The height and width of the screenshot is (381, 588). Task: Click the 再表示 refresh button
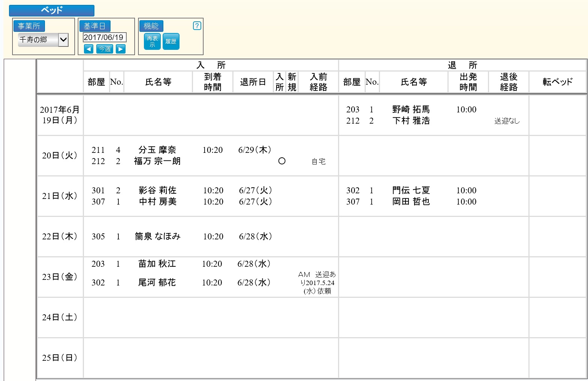tap(152, 42)
